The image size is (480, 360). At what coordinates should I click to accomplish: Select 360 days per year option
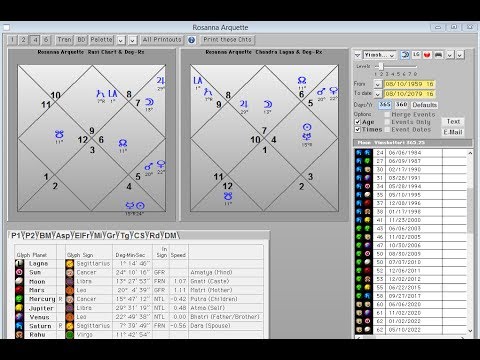click(401, 105)
